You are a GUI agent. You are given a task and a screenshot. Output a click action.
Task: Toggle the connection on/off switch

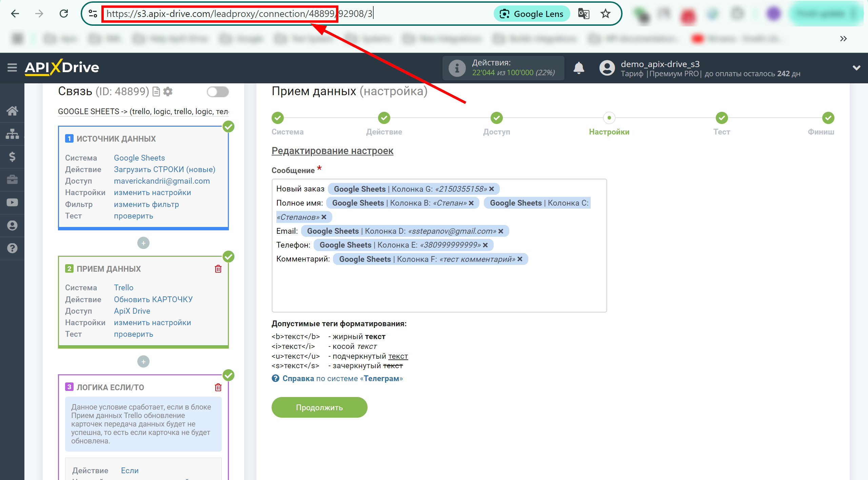(x=218, y=92)
